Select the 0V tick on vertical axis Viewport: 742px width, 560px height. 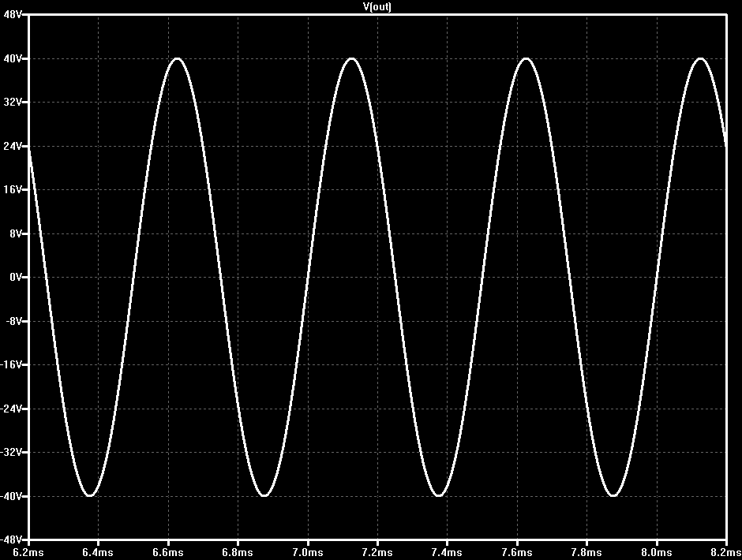coord(16,277)
